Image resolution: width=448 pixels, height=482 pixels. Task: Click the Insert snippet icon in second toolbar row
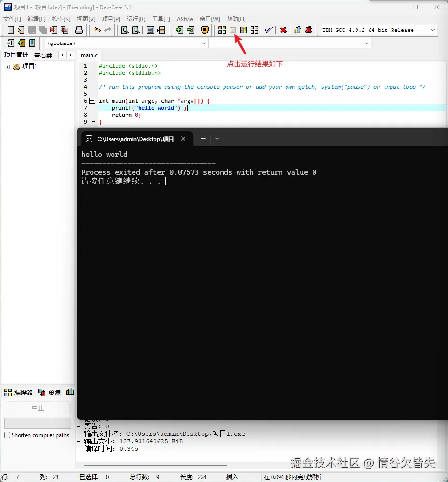[10, 43]
